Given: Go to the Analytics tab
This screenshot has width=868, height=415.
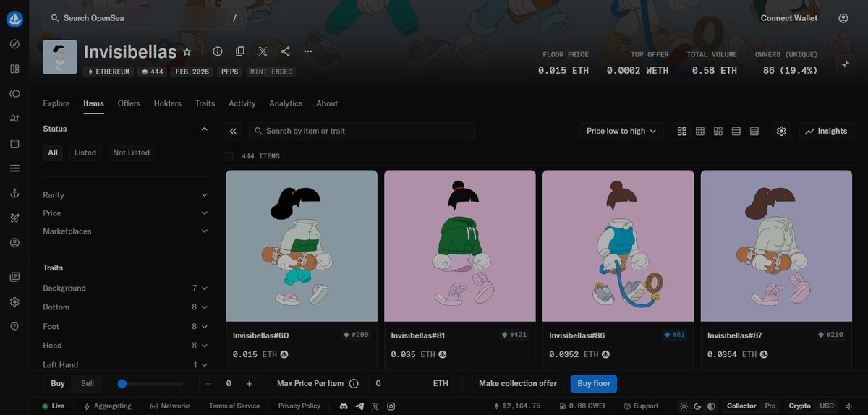Looking at the screenshot, I should [x=286, y=103].
